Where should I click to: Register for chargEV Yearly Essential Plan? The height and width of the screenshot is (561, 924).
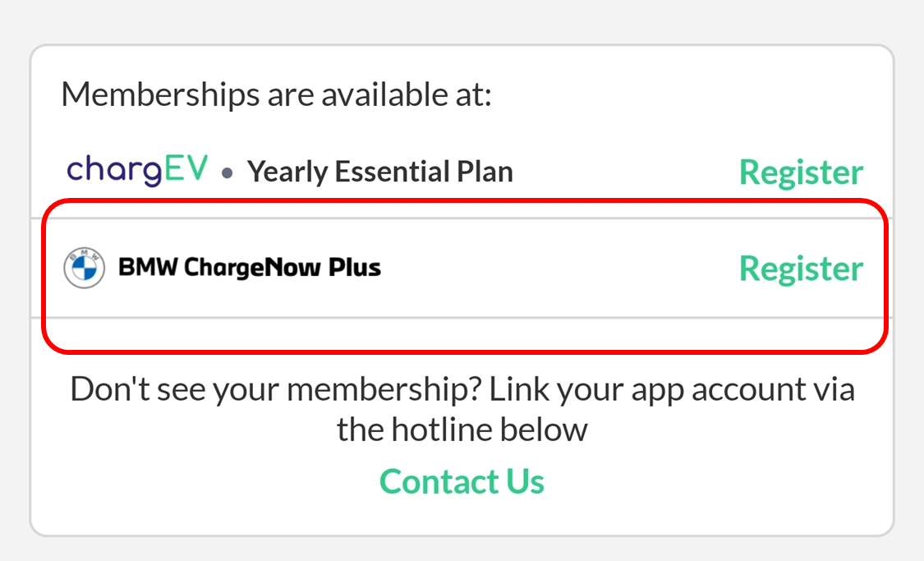coord(801,172)
